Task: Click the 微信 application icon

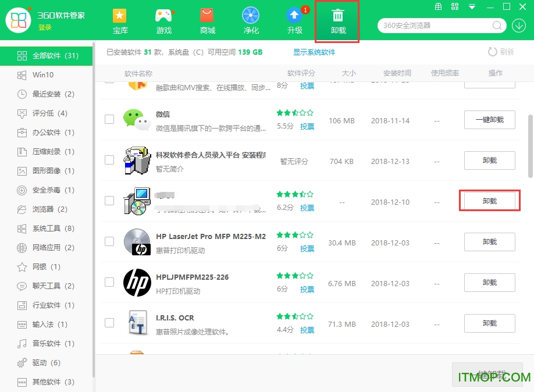Action: click(138, 120)
